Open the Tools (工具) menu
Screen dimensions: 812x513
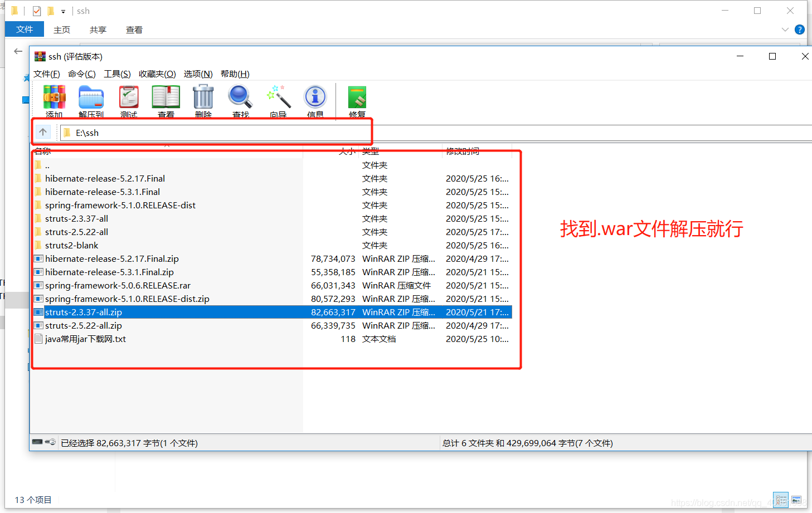coord(117,74)
